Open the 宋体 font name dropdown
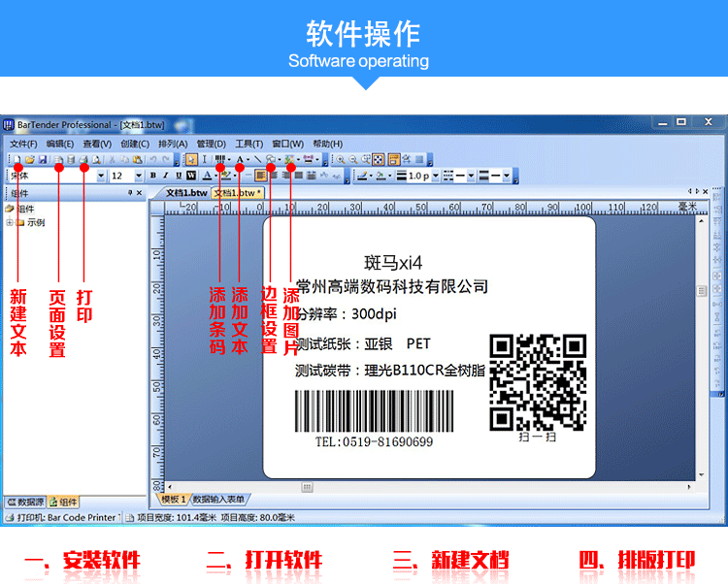The height and width of the screenshot is (584, 728). click(x=101, y=176)
